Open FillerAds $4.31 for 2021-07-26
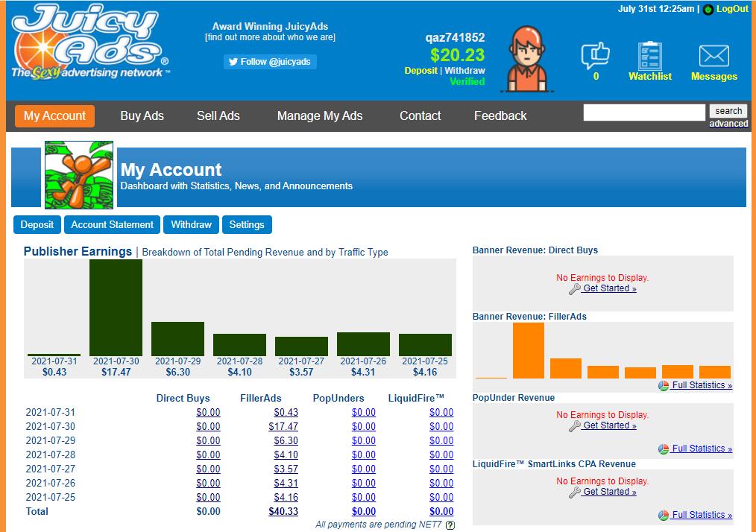 coord(286,484)
